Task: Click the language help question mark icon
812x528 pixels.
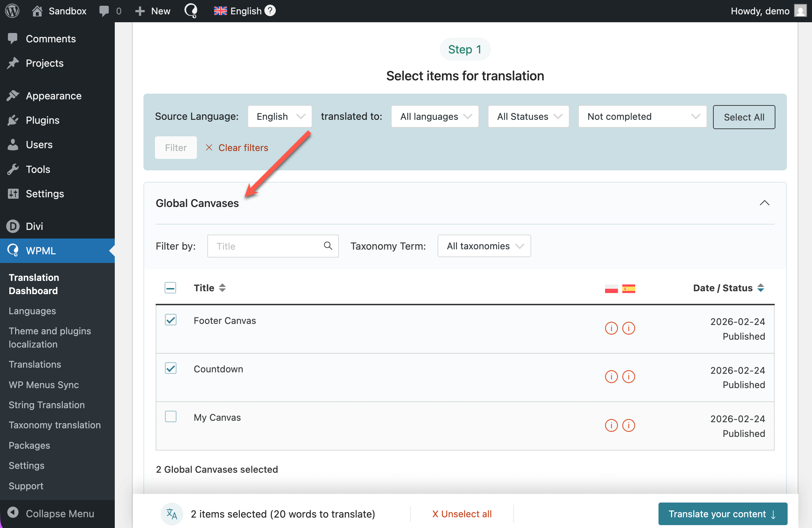Action: click(270, 11)
